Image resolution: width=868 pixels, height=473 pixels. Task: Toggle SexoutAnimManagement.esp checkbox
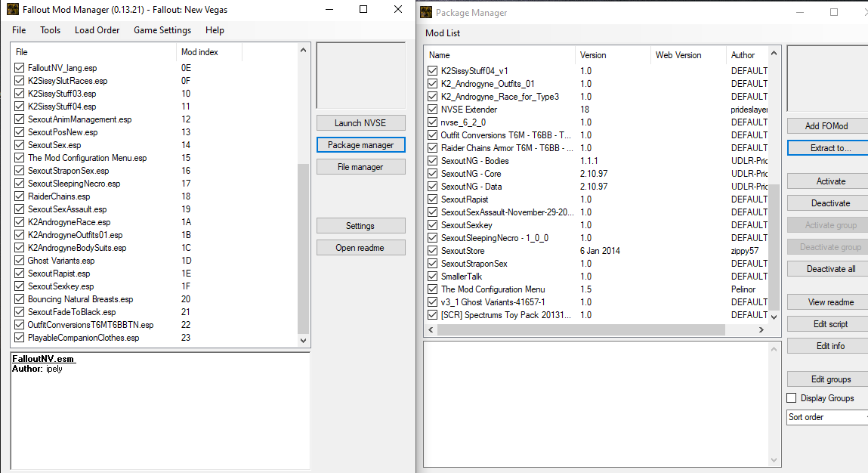click(20, 119)
